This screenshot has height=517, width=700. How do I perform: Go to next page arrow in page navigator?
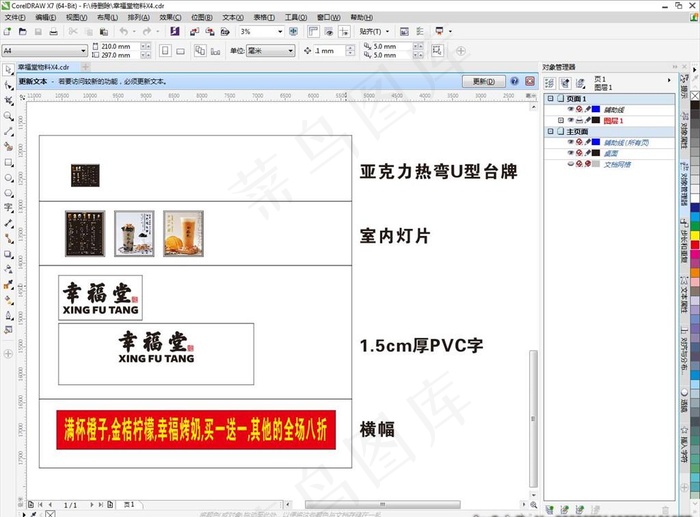click(x=91, y=504)
